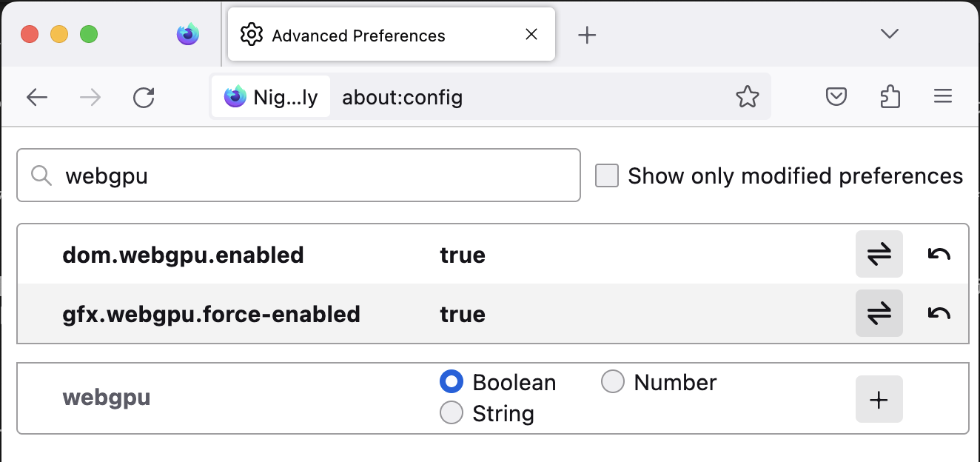
Task: Open the Extensions puzzle icon
Action: (890, 96)
